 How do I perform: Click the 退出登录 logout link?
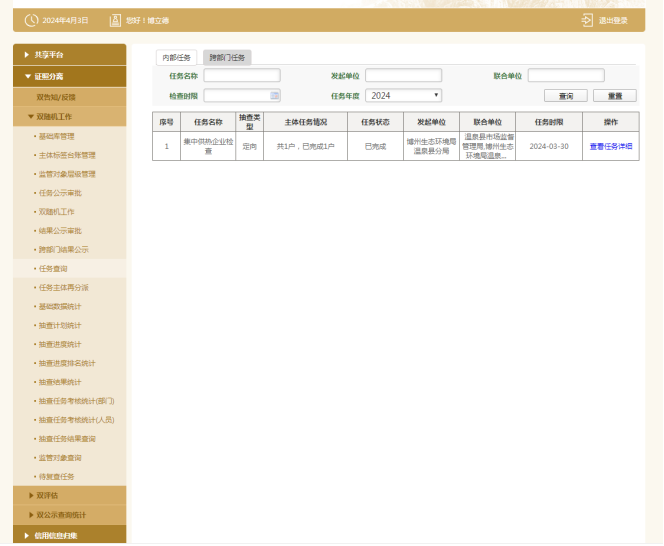click(613, 20)
